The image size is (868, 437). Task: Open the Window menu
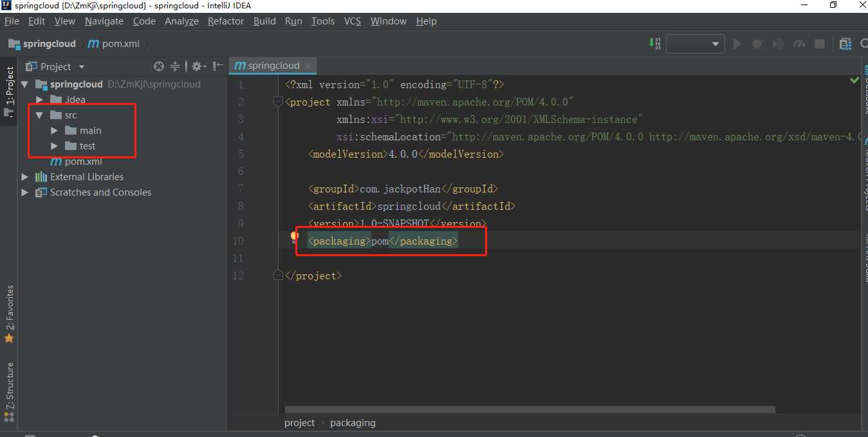click(x=389, y=21)
